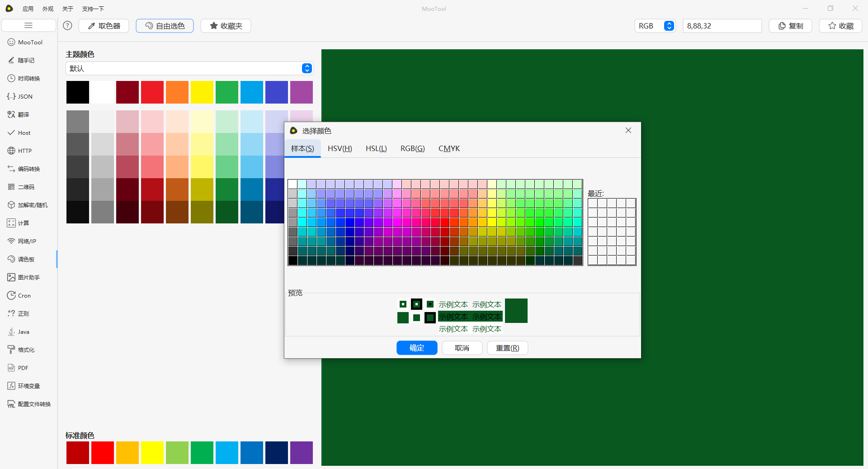The image size is (868, 469).
Task: Open the 时间转换 time conversion tool
Action: pyautogui.click(x=28, y=78)
